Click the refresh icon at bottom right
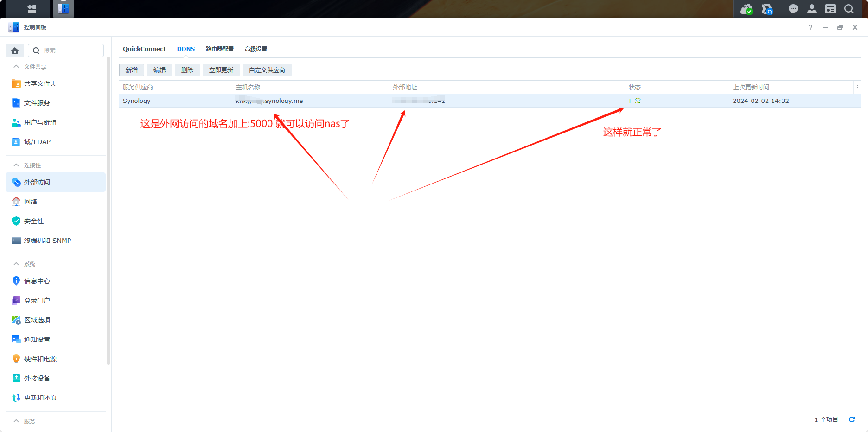868x432 pixels. tap(852, 419)
